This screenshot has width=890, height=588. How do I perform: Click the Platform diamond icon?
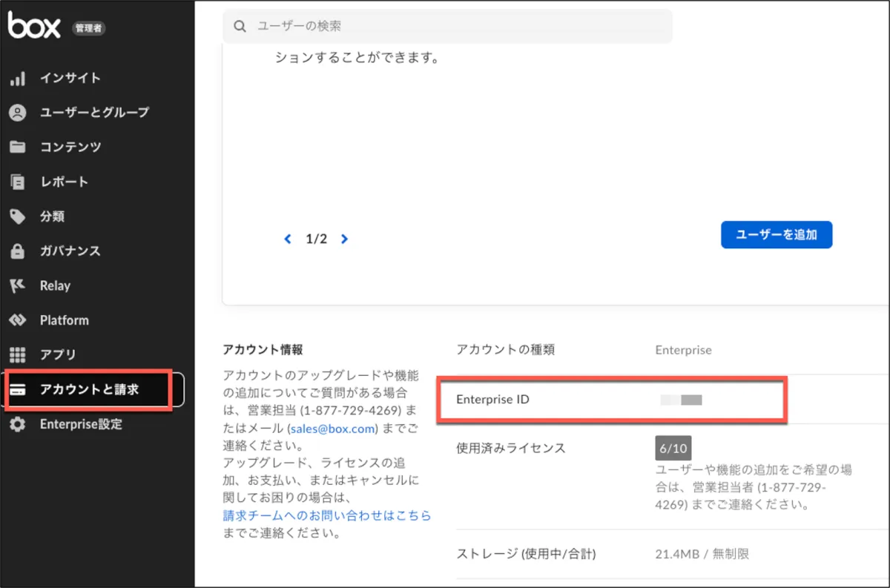[x=17, y=320]
